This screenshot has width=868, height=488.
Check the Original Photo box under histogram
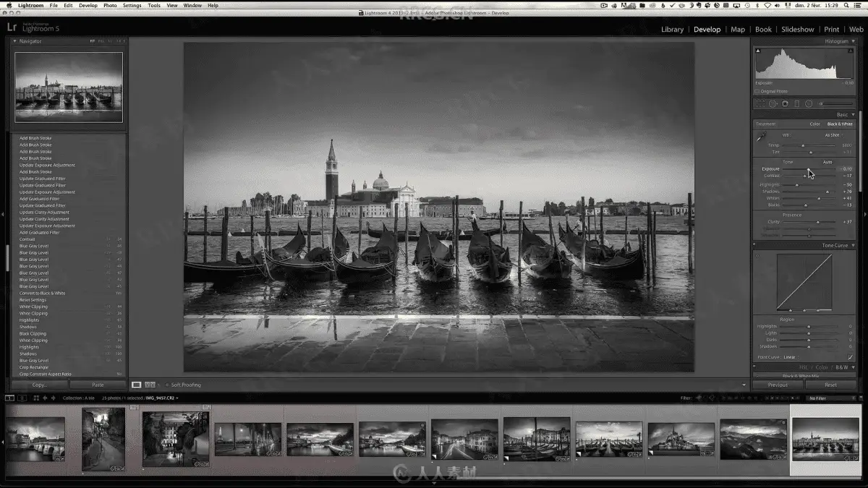click(x=757, y=91)
